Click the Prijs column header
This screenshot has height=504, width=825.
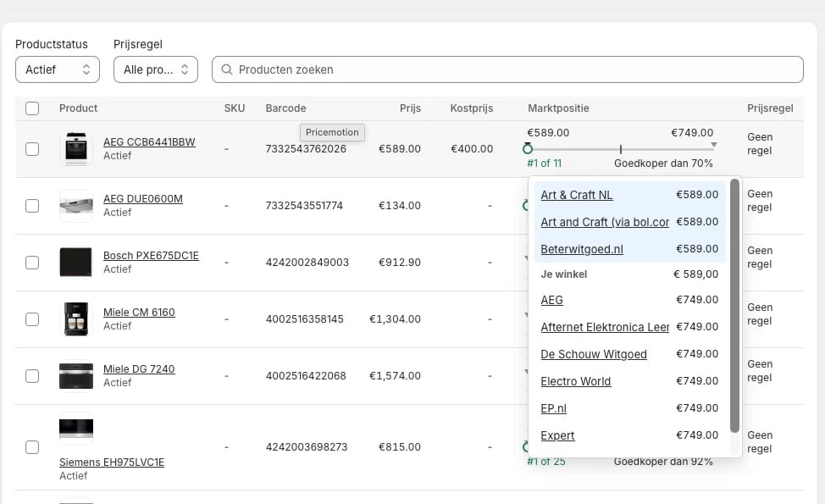click(x=410, y=108)
